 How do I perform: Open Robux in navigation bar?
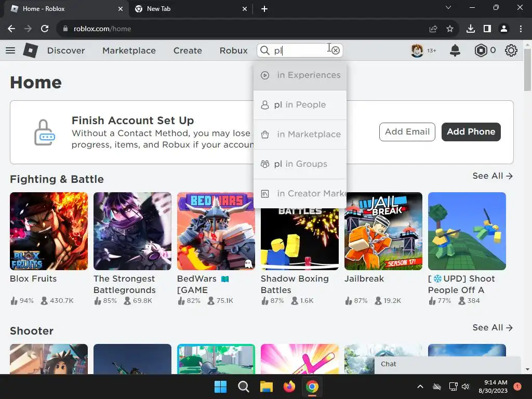coord(233,50)
